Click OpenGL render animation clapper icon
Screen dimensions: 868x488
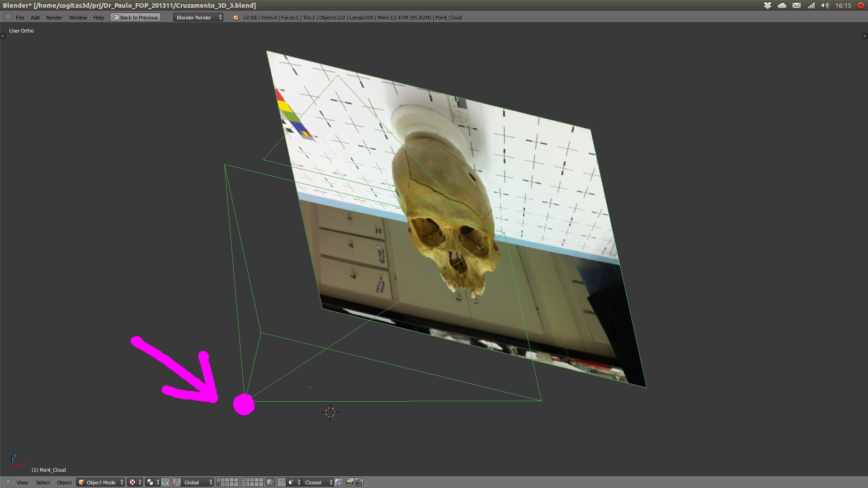tap(359, 482)
